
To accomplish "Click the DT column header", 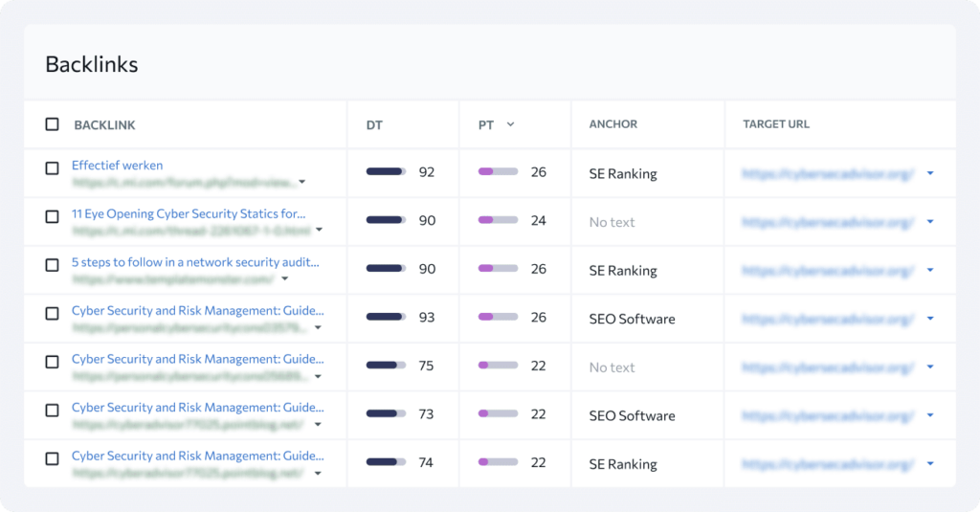I will pos(374,124).
